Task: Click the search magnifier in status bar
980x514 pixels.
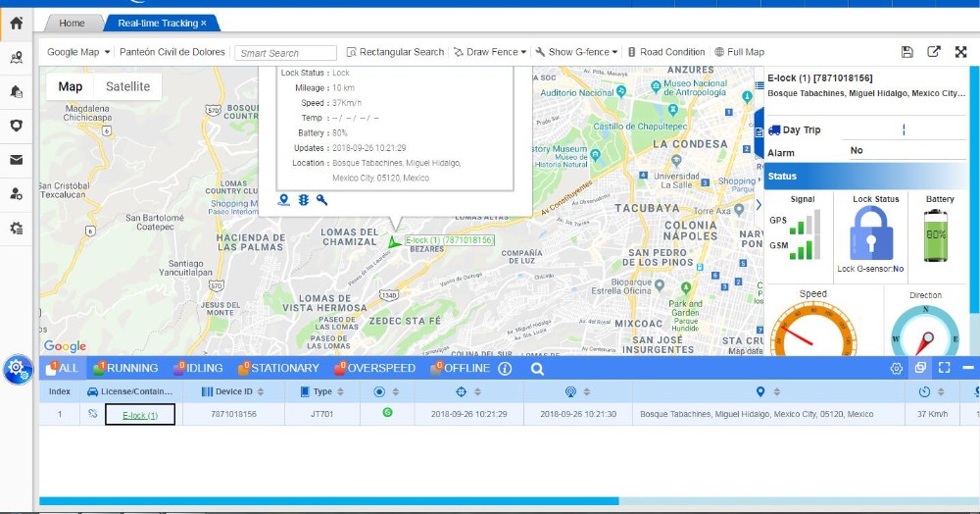Action: click(537, 369)
